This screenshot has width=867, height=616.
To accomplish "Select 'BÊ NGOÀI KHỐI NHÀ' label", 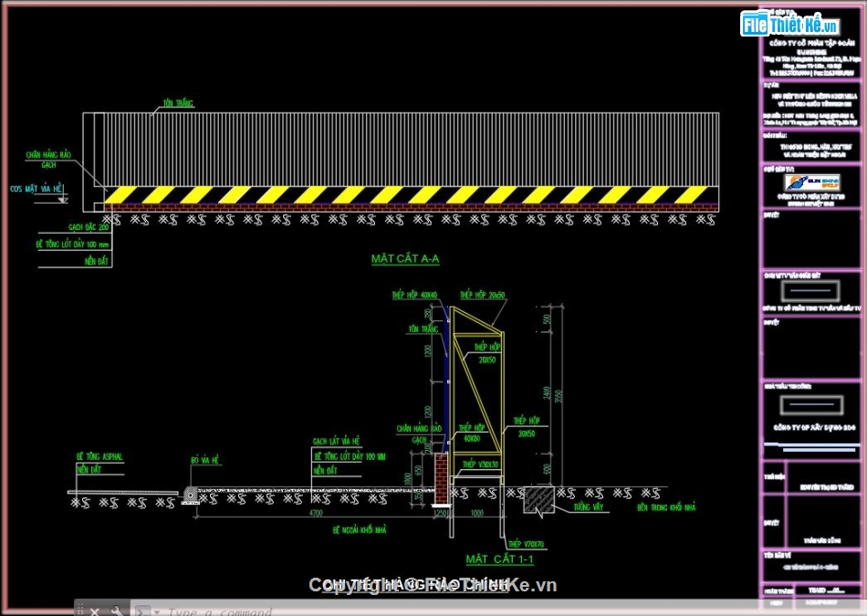I will click(360, 529).
